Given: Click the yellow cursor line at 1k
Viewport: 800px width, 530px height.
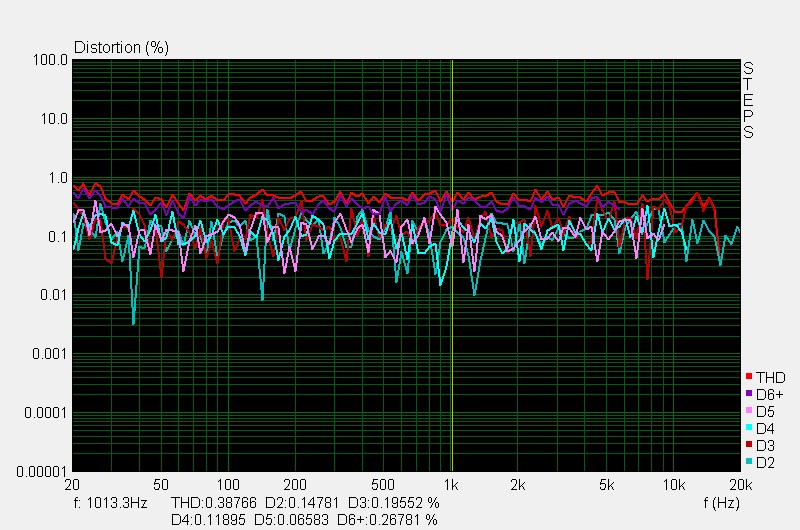Looking at the screenshot, I should point(452,265).
